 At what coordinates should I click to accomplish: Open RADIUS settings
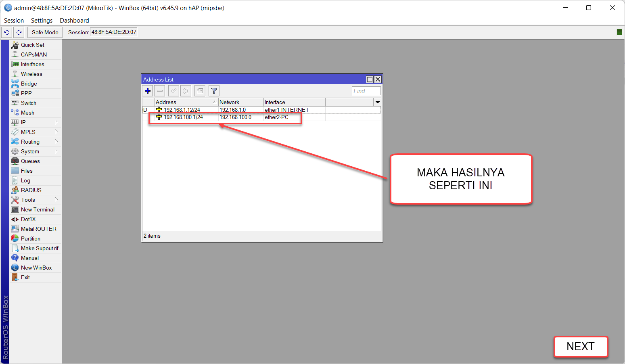tap(36, 190)
